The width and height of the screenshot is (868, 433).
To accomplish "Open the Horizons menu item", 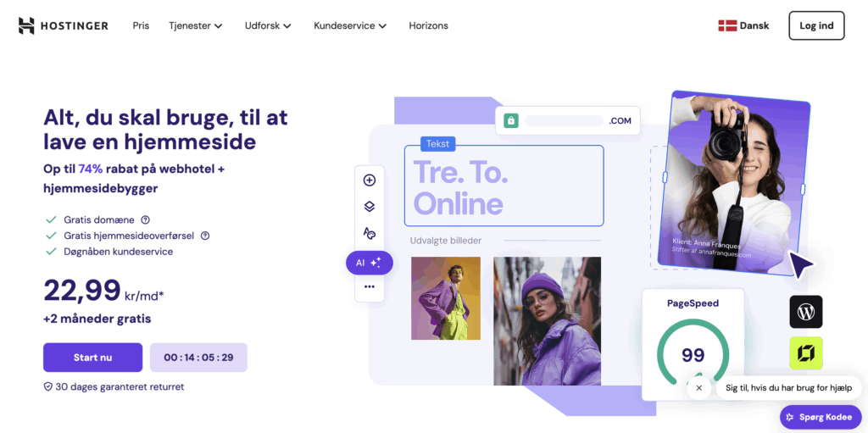I will click(x=428, y=25).
